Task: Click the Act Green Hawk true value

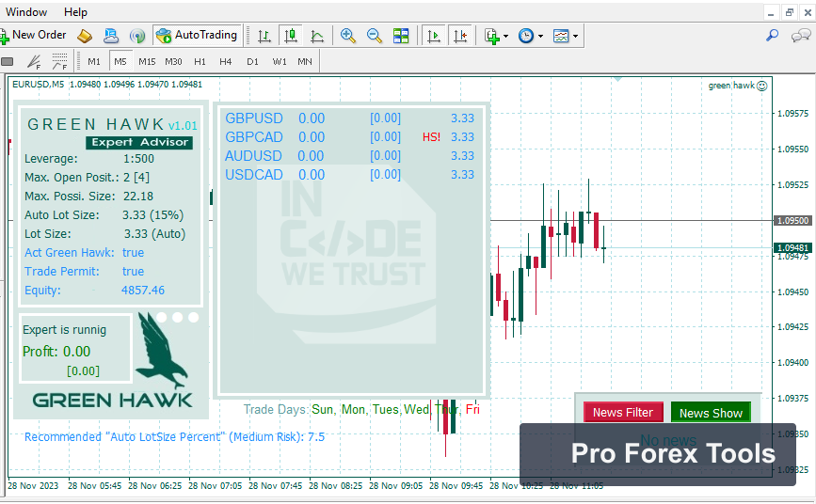Action: 134,253
